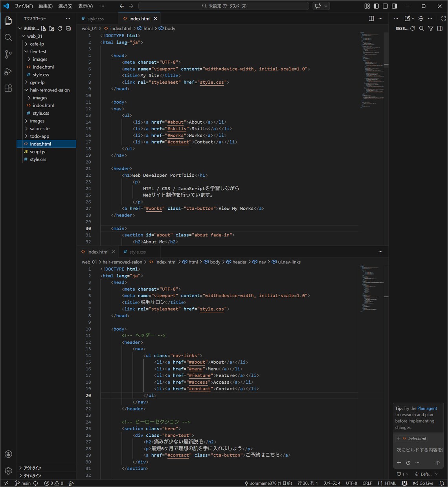Open the ファイル(F) menu
Image resolution: width=448 pixels, height=487 pixels.
pyautogui.click(x=24, y=6)
